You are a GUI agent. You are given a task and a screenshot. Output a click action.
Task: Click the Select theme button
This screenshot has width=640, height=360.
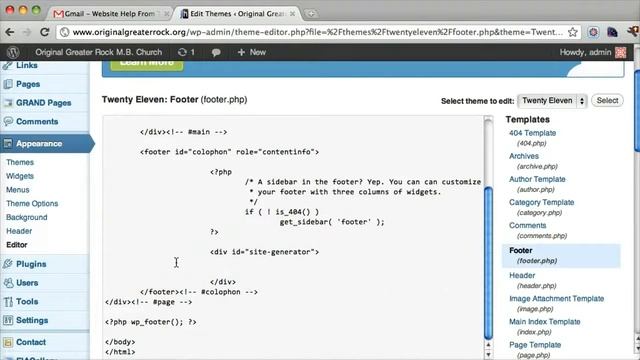point(607,100)
